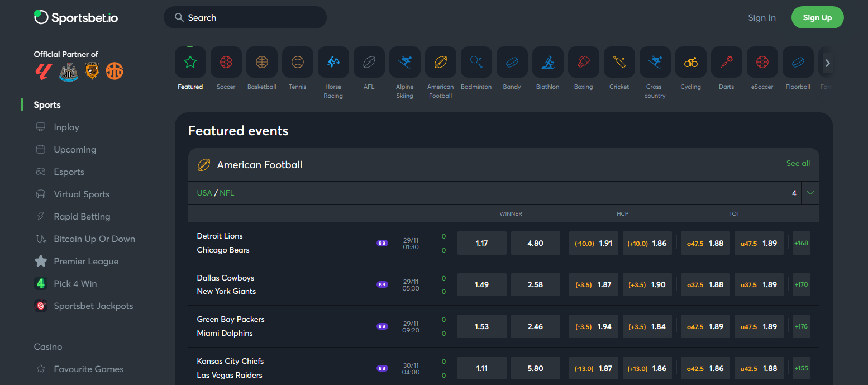The width and height of the screenshot is (868, 385).
Task: Select the Cycling sport icon
Action: [x=691, y=62]
